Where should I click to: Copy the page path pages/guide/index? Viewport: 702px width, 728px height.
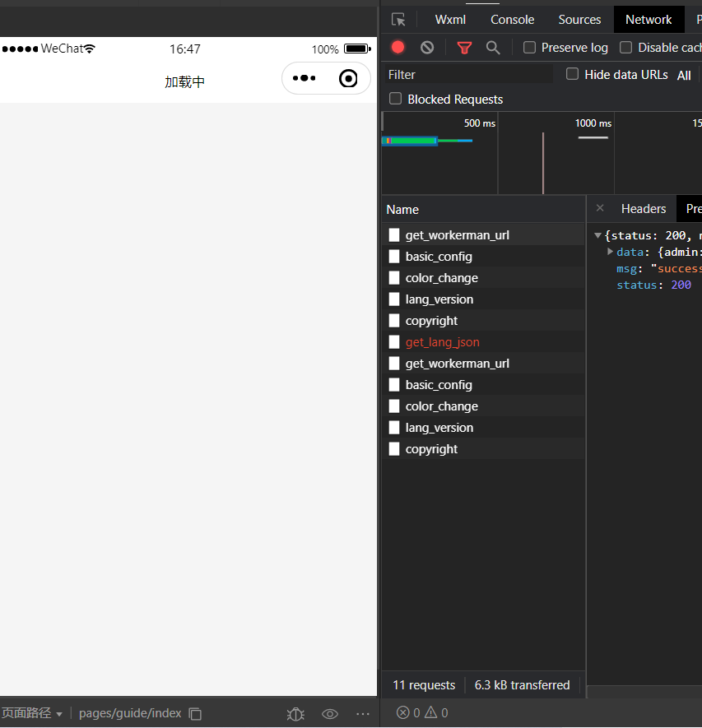[195, 714]
